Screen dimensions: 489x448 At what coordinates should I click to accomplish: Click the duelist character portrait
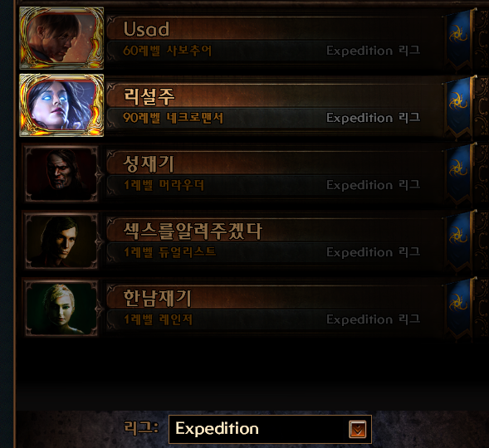click(61, 241)
